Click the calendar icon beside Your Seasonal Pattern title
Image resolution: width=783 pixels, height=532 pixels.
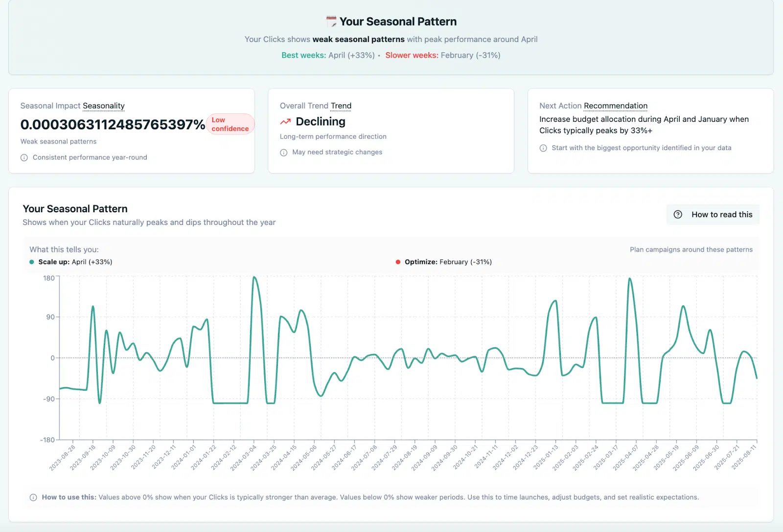(x=331, y=22)
